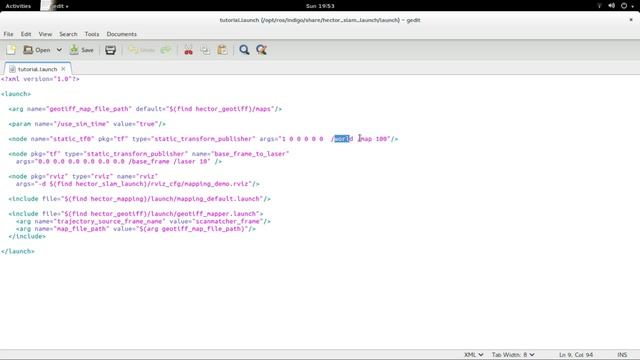Open Find and Replace icon
Image resolution: width=640 pixels, height=360 pixels.
coord(261,50)
